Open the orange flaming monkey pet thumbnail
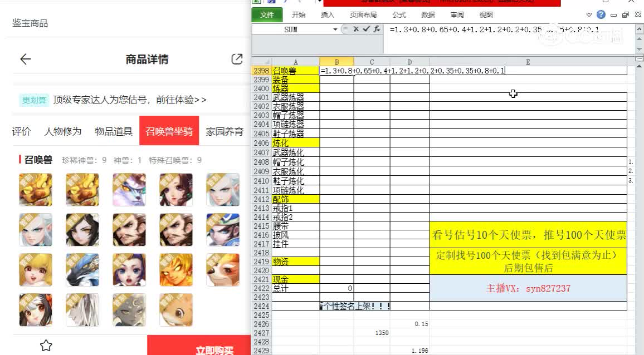644x355 pixels. point(176,270)
